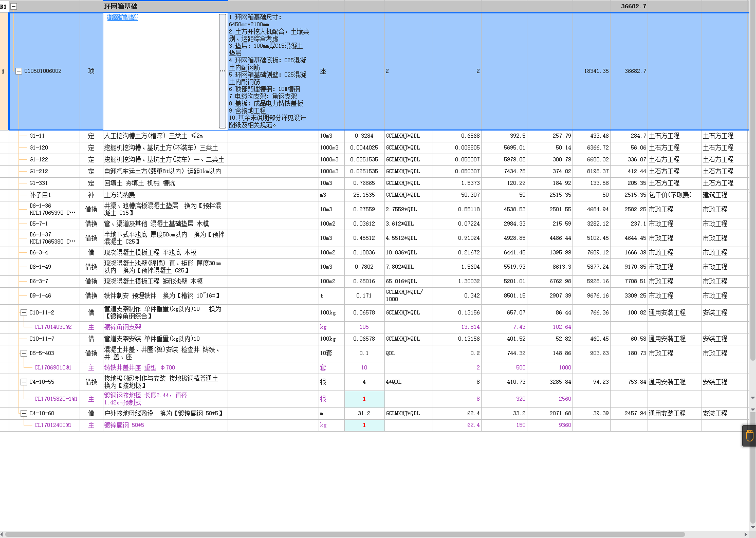Select the 补子目1 row code
Screen dimensions: 756x538
[40, 195]
